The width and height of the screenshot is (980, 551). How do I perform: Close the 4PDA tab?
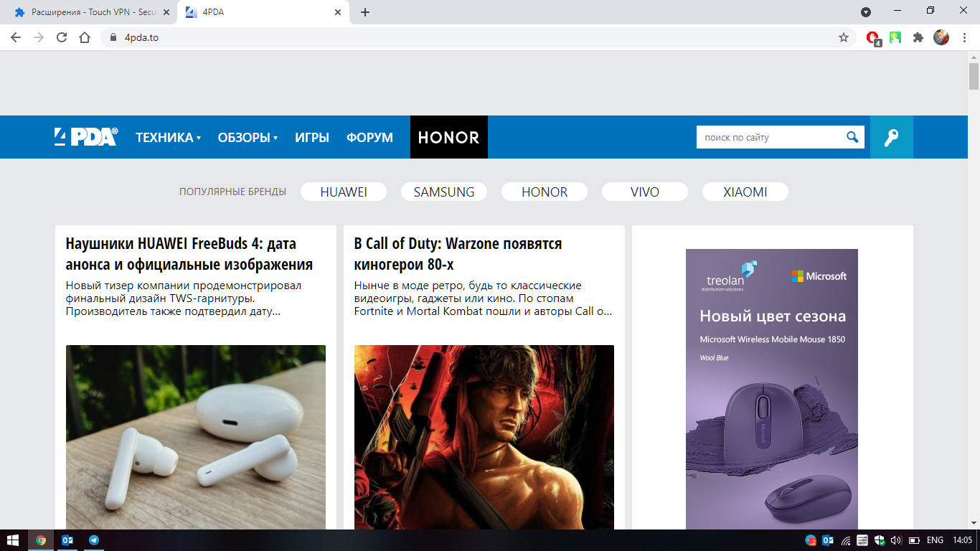tap(338, 12)
